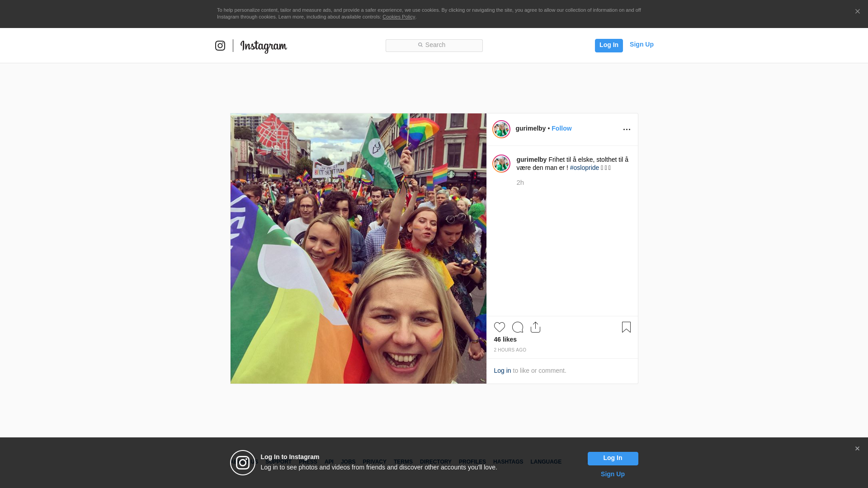Open LANGUAGE selector in footer
This screenshot has width=868, height=488.
(546, 462)
